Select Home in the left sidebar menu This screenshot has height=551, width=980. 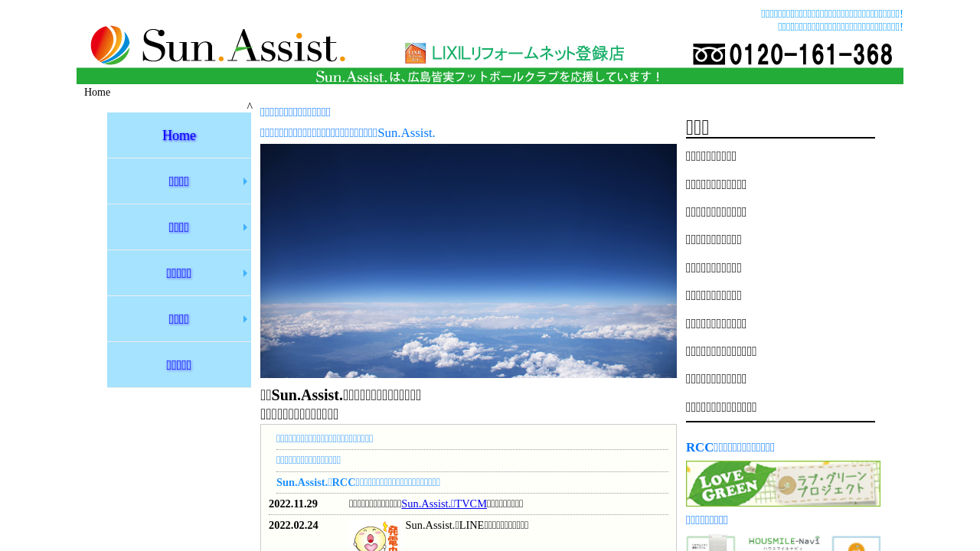pos(179,135)
